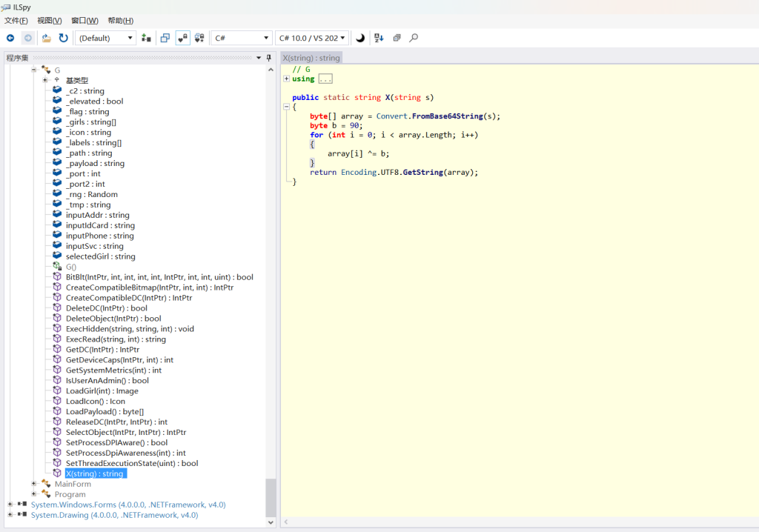Screen dimensions: 759x532
Task: Toggle show only public types icon
Action: pos(165,38)
